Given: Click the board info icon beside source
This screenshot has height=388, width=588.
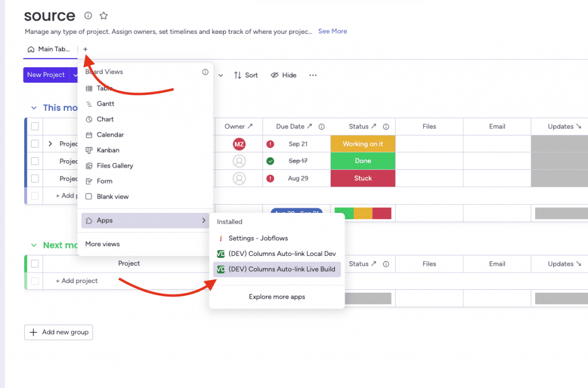Looking at the screenshot, I should click(x=88, y=15).
